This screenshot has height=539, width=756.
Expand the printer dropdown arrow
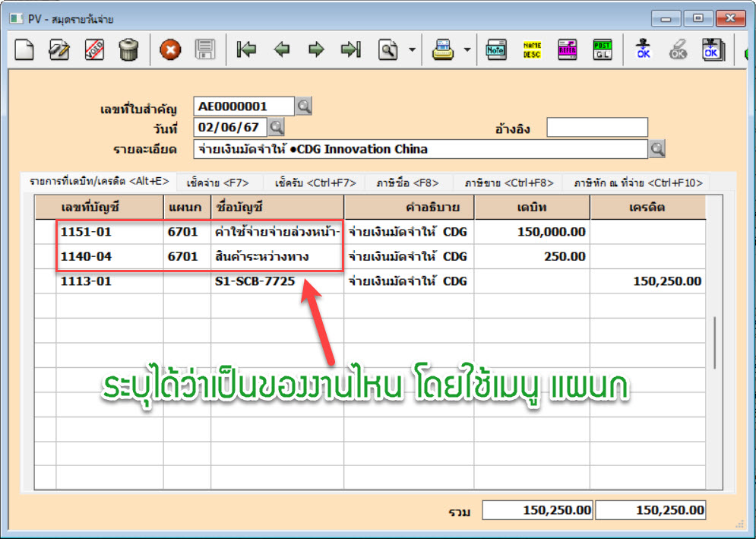(x=467, y=50)
